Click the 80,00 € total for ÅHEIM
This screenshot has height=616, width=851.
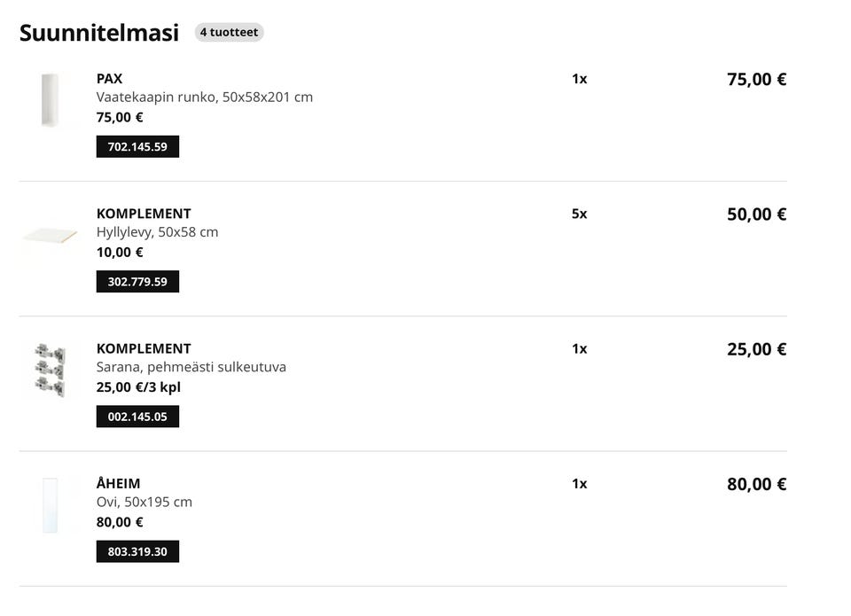(756, 484)
